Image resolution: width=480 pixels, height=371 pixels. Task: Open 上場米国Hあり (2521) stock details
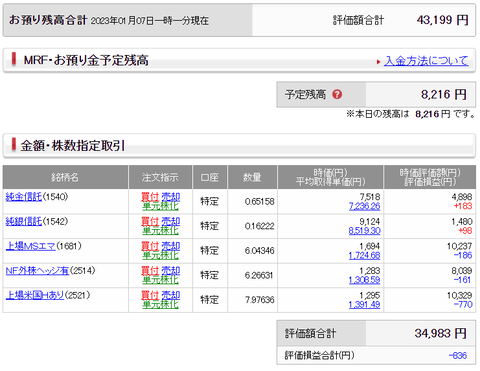[x=35, y=295]
